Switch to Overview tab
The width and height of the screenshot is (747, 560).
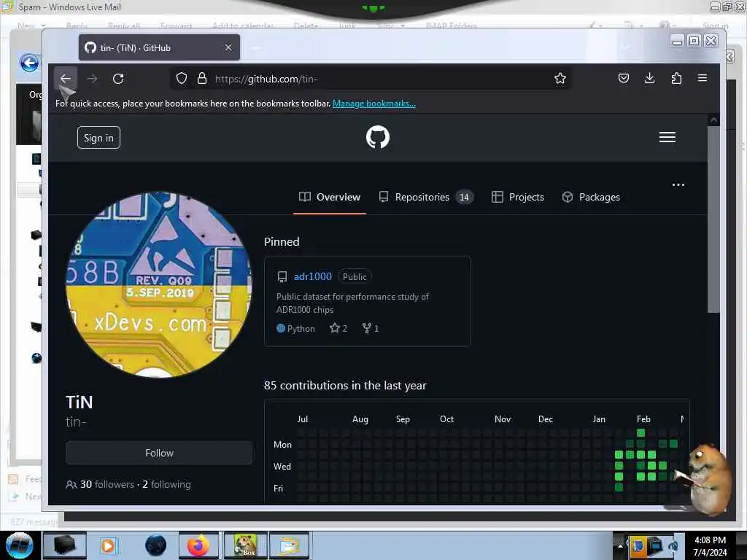click(x=330, y=197)
